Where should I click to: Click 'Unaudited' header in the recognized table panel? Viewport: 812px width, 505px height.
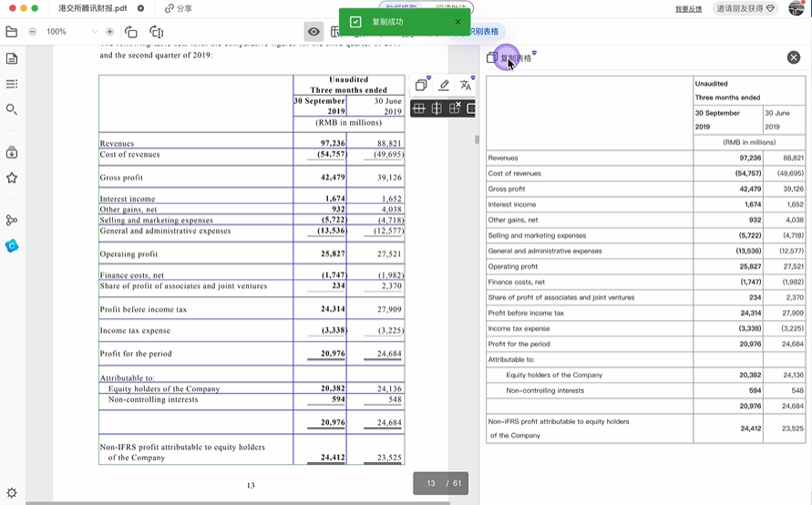711,83
